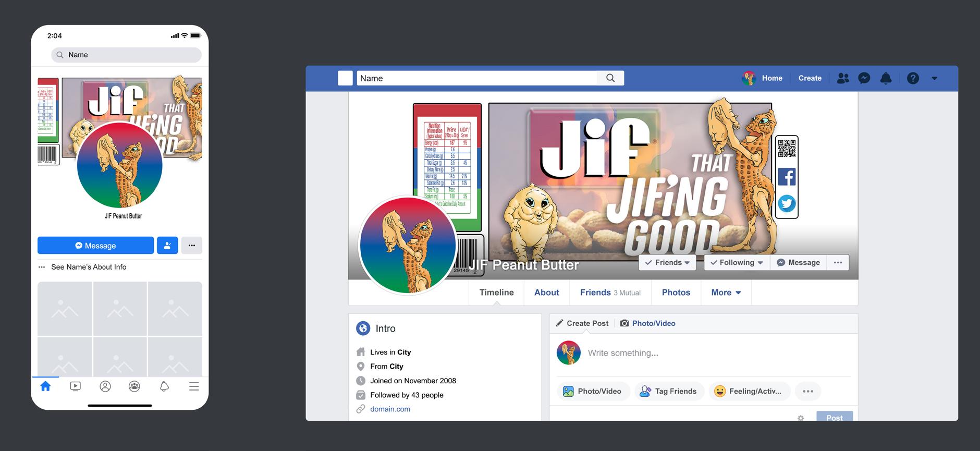
Task: Open notifications bell in desktop header
Action: click(x=886, y=78)
